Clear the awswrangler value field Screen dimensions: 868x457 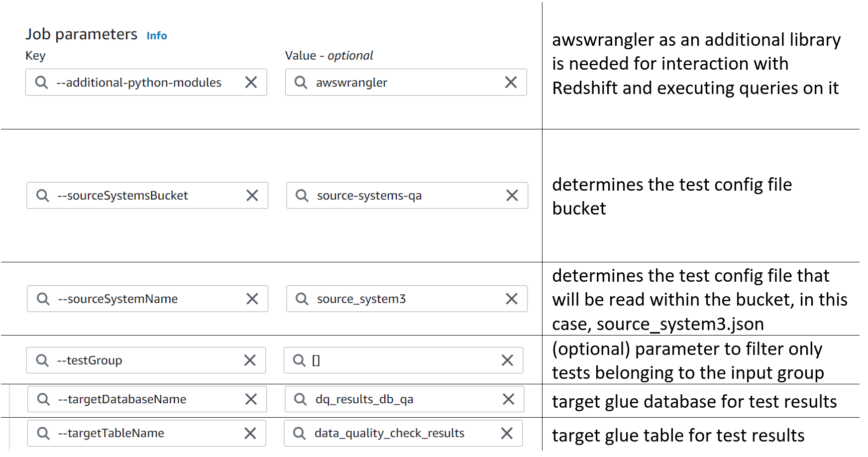click(511, 82)
